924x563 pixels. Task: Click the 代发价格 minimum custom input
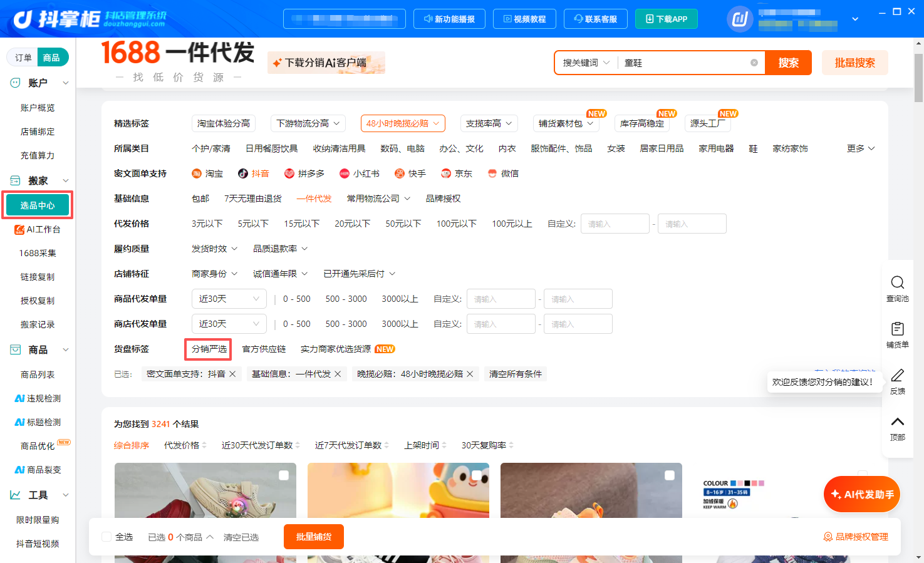tap(615, 224)
